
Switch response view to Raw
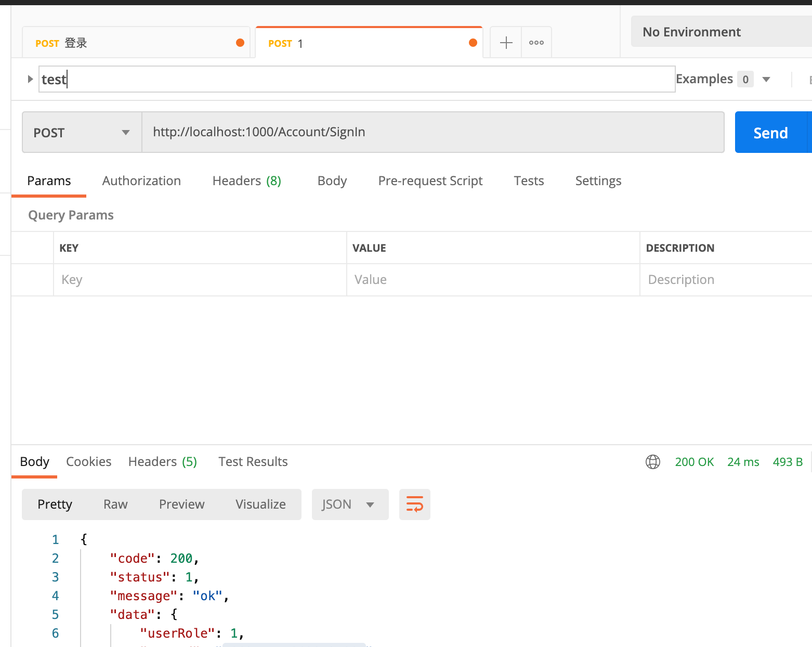[x=115, y=504]
